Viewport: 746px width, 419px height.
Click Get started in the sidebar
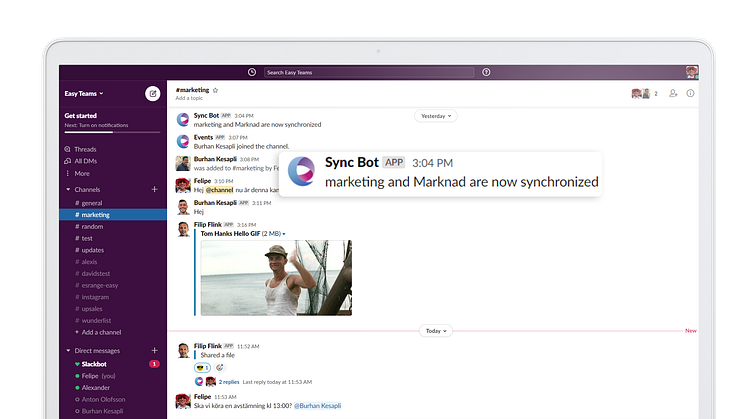[x=80, y=116]
